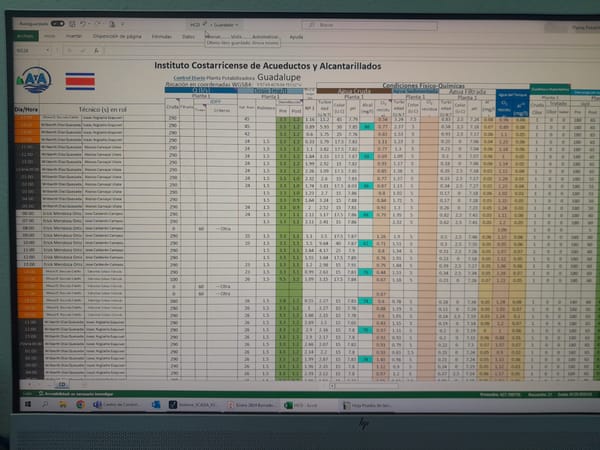
Task: Click the Control Diario hyperlink
Action: 189,78
